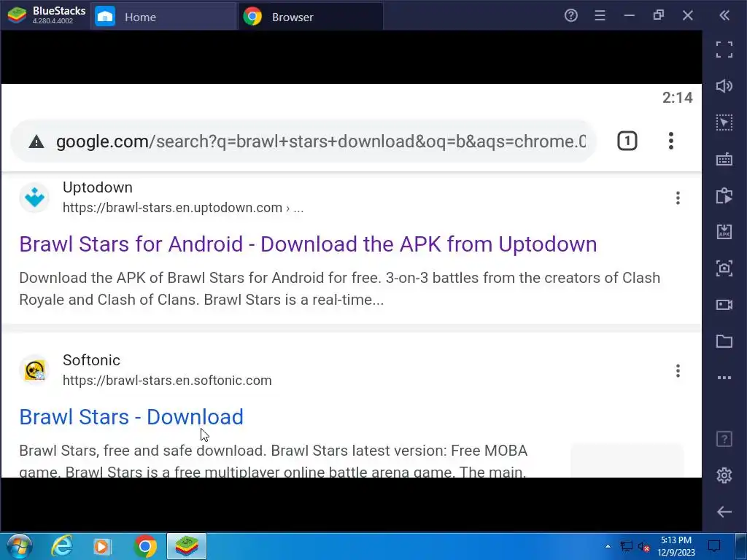The image size is (747, 560).
Task: Click BlueStacks taskbar button
Action: point(187,546)
